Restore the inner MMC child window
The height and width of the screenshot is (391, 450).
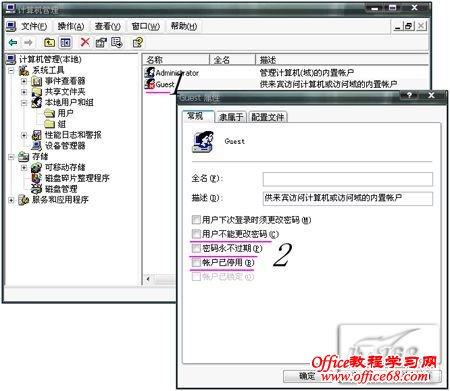pyautogui.click(x=409, y=26)
